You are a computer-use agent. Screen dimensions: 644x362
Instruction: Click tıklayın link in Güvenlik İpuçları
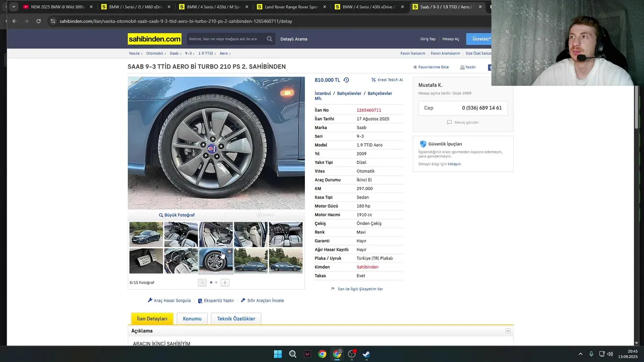point(454,164)
